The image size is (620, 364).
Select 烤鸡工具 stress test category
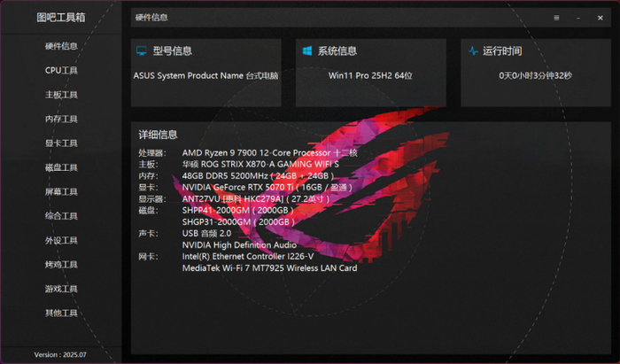click(x=61, y=265)
